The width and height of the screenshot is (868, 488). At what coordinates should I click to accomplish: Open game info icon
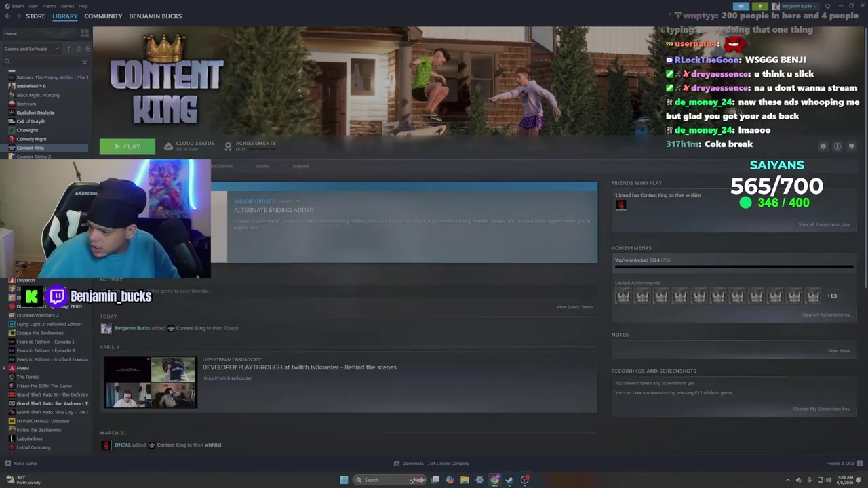(x=837, y=146)
